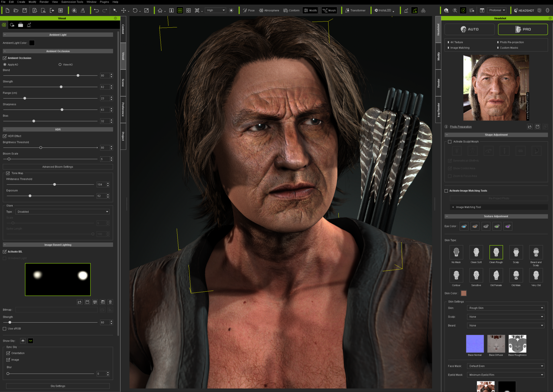Open the Plugins menu
The height and width of the screenshot is (392, 553).
coord(104,2)
